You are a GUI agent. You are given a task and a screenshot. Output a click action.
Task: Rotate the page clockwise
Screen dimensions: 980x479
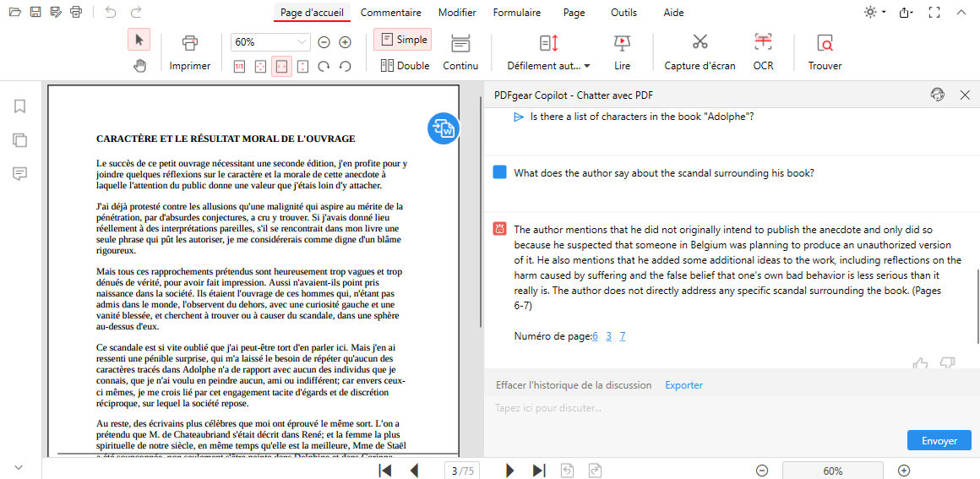click(x=324, y=66)
